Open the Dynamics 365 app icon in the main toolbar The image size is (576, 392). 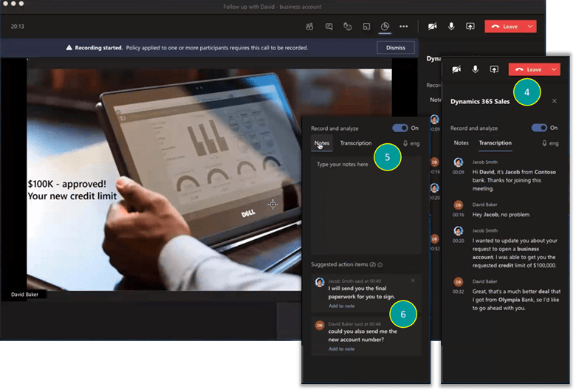coord(385,27)
